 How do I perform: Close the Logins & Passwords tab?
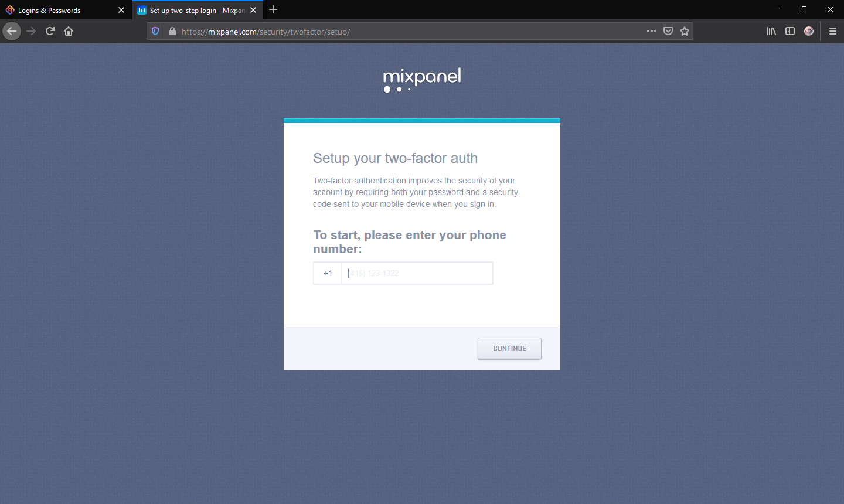click(121, 10)
